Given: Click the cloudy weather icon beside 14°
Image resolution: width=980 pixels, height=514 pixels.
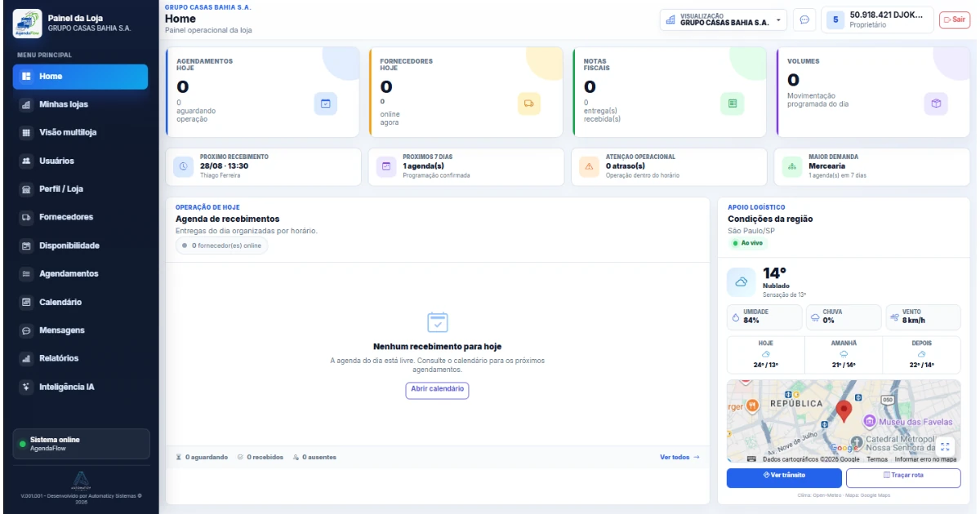Looking at the screenshot, I should tap(742, 281).
